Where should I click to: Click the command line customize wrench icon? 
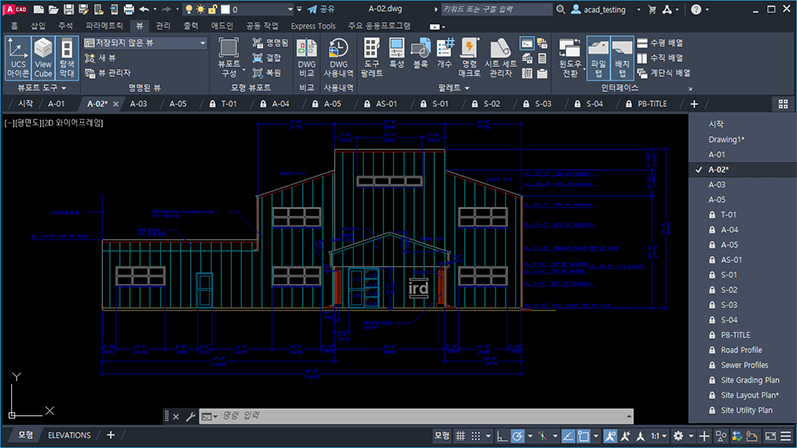tap(190, 416)
